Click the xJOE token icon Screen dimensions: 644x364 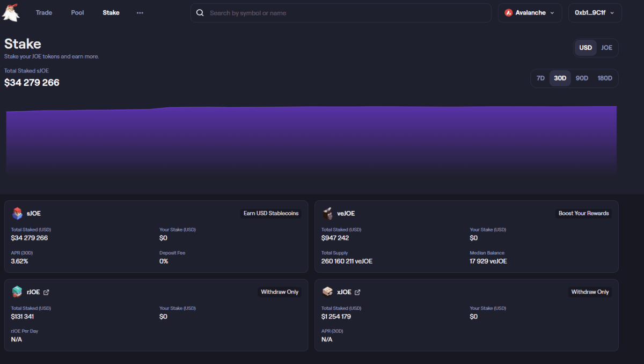tap(327, 292)
